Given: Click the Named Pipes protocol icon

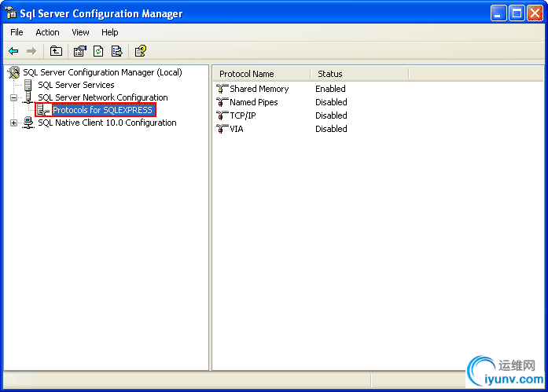Looking at the screenshot, I should click(222, 102).
